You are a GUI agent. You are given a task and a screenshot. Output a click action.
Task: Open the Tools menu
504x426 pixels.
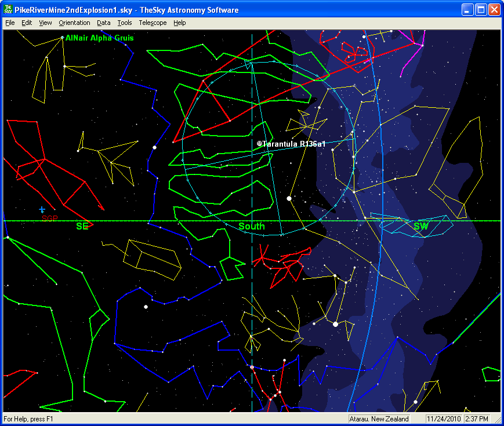(x=125, y=23)
